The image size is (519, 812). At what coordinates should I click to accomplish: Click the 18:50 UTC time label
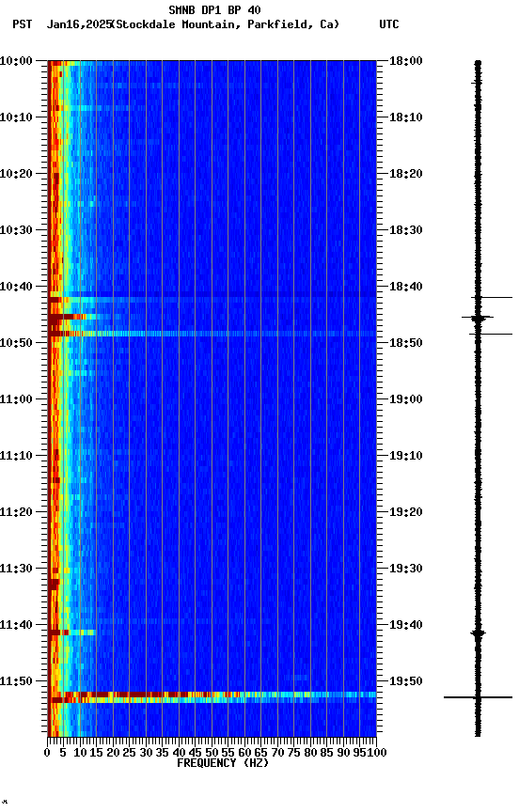405,343
